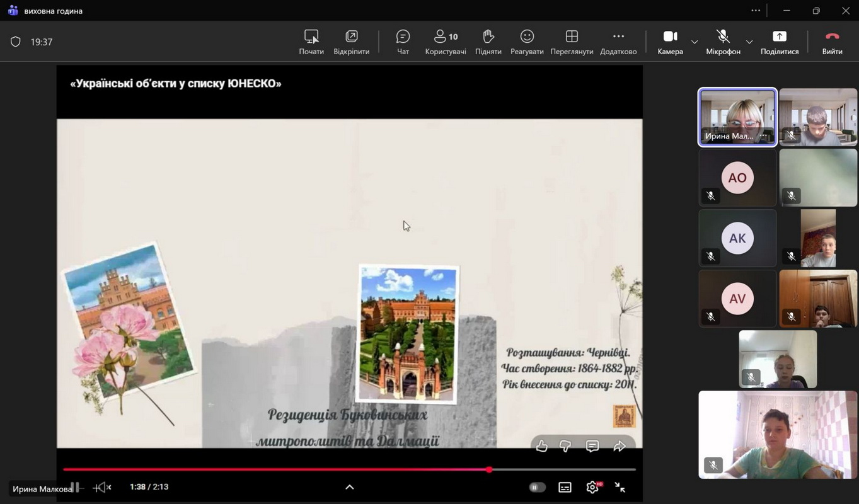Click Поділитися to share screen

(779, 42)
